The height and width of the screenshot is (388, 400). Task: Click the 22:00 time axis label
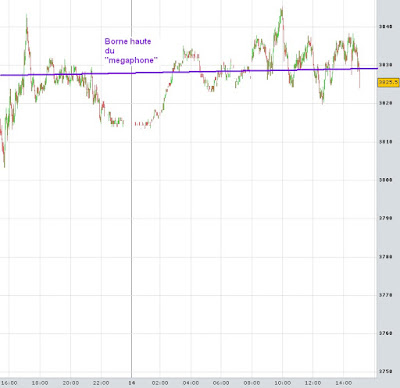tap(101, 383)
